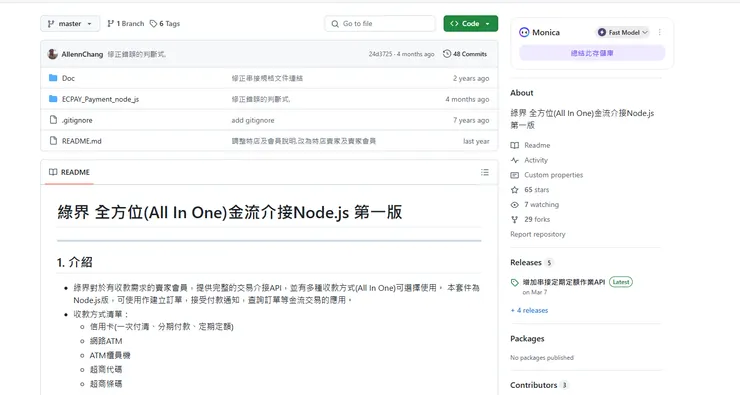This screenshot has height=395, width=740.
Task: Open the master branch dropdown
Action: (70, 24)
